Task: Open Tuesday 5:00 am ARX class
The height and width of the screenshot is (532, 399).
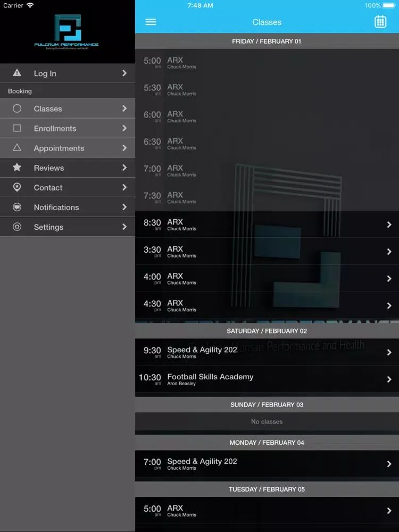Action: click(x=267, y=511)
